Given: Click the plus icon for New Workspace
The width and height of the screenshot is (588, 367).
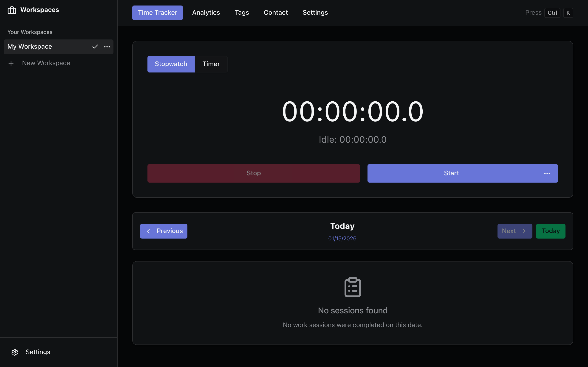Looking at the screenshot, I should (x=11, y=63).
